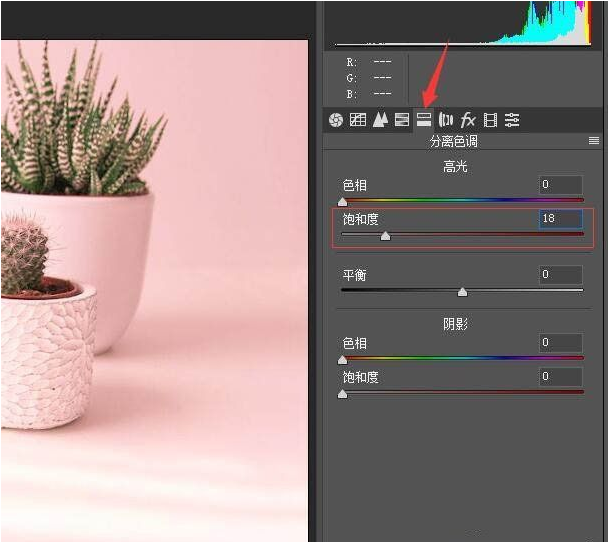Click the shadows 饱和度 slider handle

click(343, 394)
